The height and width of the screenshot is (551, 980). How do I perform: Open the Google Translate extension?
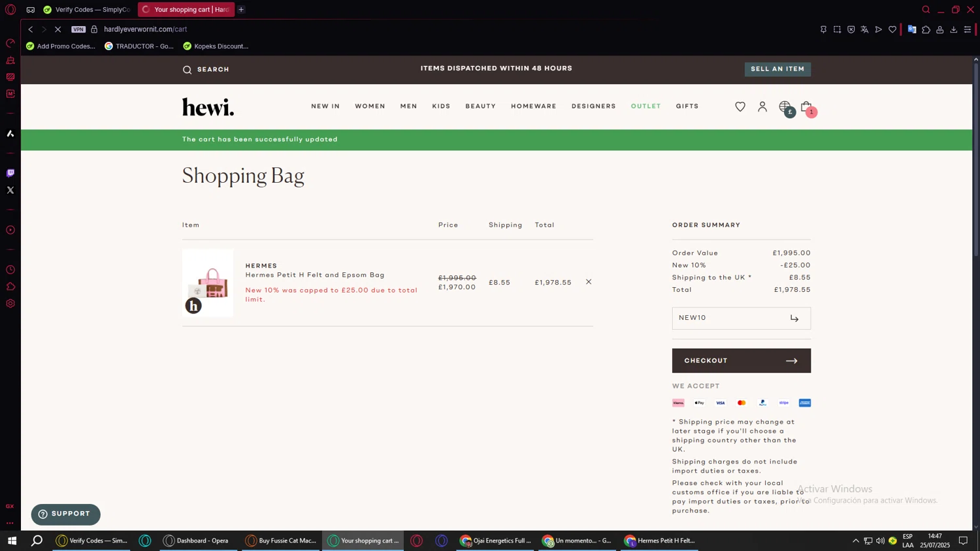coord(912,29)
